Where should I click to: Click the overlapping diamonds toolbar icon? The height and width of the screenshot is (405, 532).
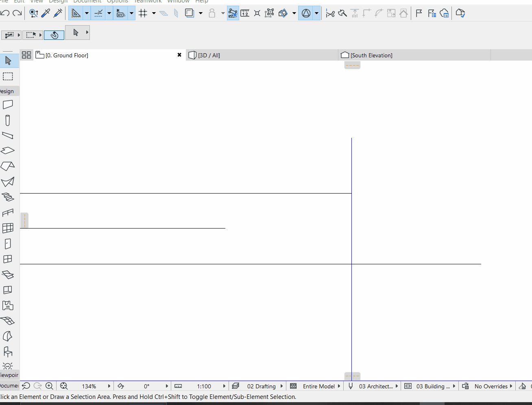[x=283, y=13]
